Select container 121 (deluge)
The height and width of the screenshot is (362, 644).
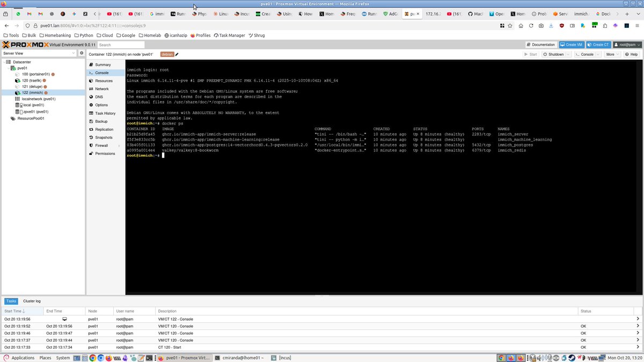32,86
